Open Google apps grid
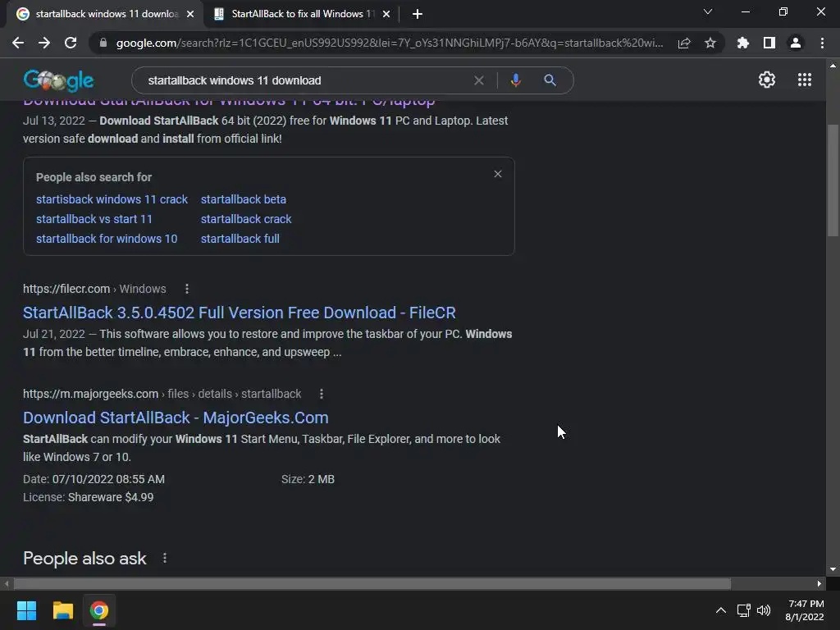 point(805,80)
